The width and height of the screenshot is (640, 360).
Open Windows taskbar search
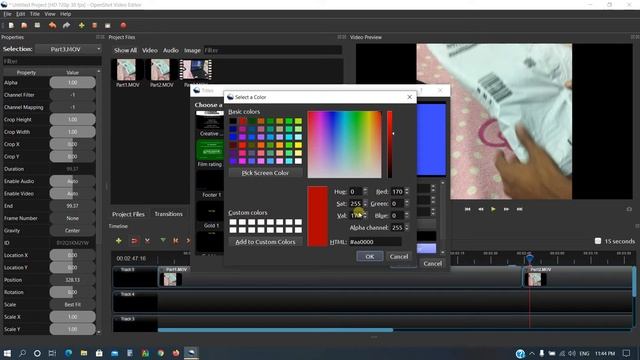pos(22,353)
